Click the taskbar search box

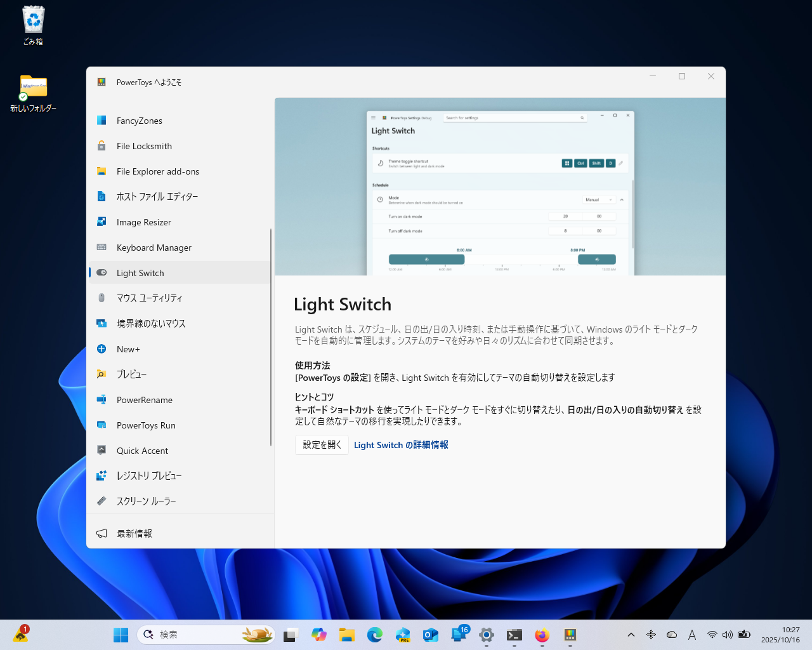(203, 634)
